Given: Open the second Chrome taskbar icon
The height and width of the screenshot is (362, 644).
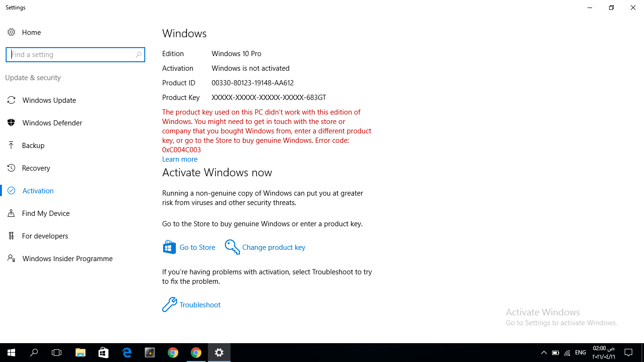Looking at the screenshot, I should pyautogui.click(x=196, y=353).
